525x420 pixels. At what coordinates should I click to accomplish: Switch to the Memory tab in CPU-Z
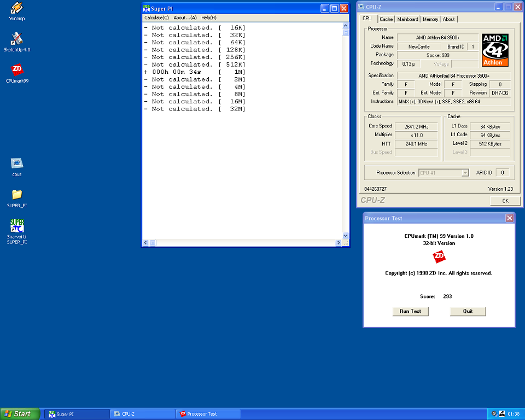tap(430, 19)
